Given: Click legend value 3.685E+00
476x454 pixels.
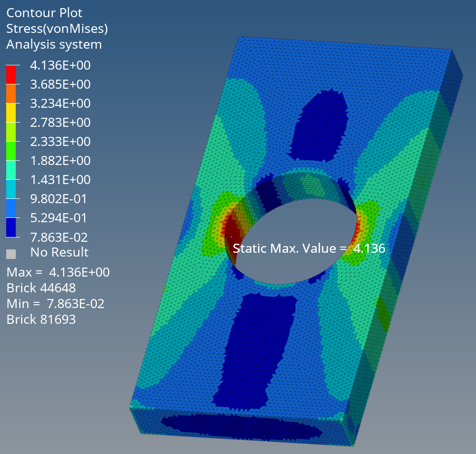Looking at the screenshot, I should click(x=61, y=84).
